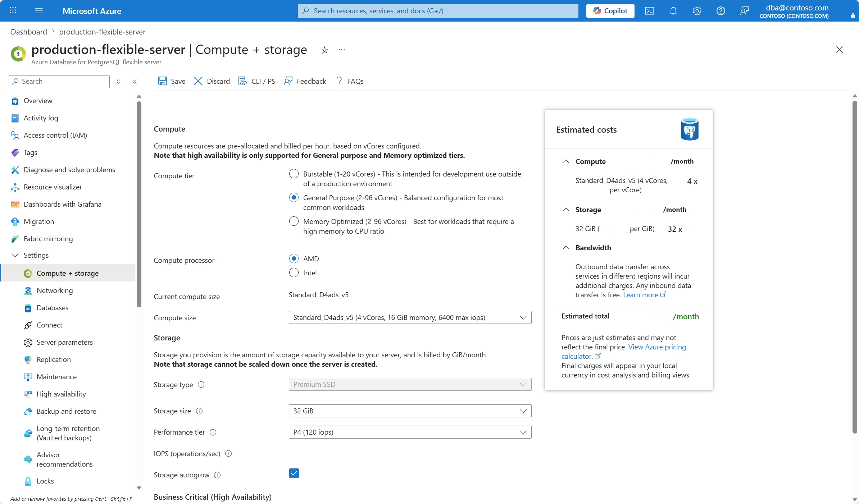Uncheck the Storage autogrow checkbox

point(294,473)
